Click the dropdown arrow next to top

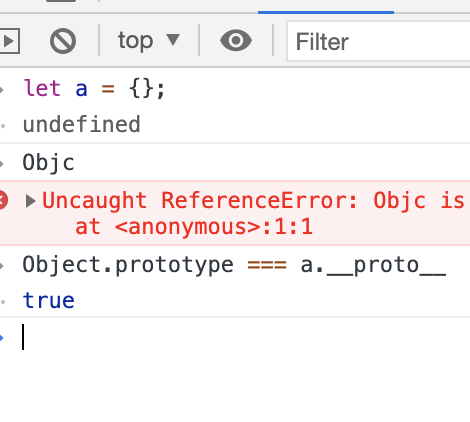pos(173,40)
